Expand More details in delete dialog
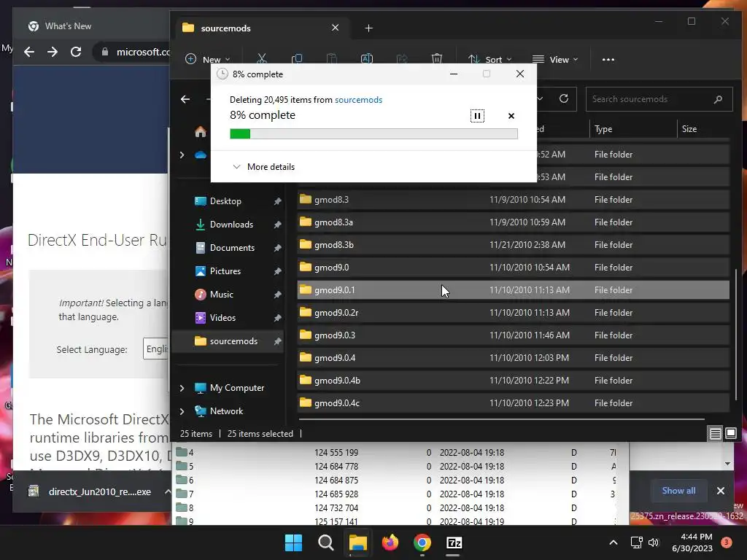 click(x=263, y=167)
